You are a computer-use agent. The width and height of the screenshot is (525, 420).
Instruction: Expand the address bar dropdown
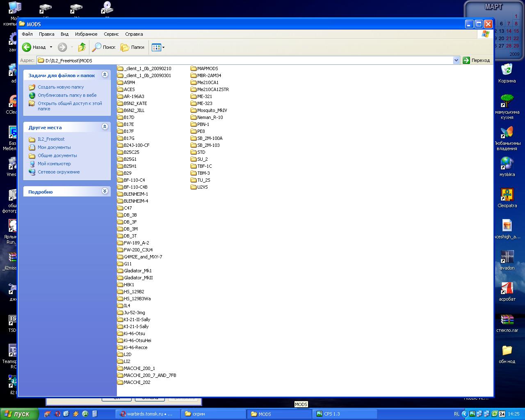[456, 60]
